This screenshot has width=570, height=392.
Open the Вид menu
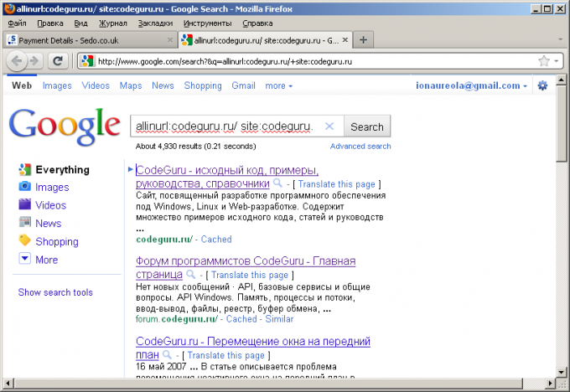tap(80, 23)
